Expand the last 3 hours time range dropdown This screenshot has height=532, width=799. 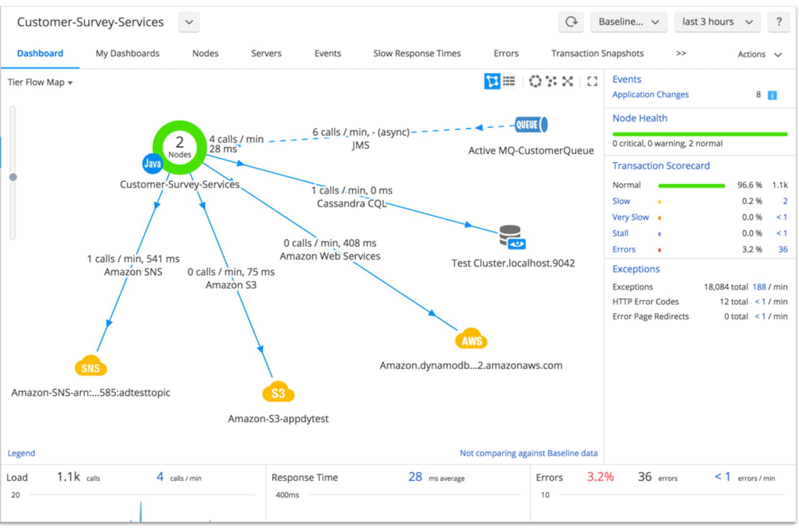click(x=717, y=21)
